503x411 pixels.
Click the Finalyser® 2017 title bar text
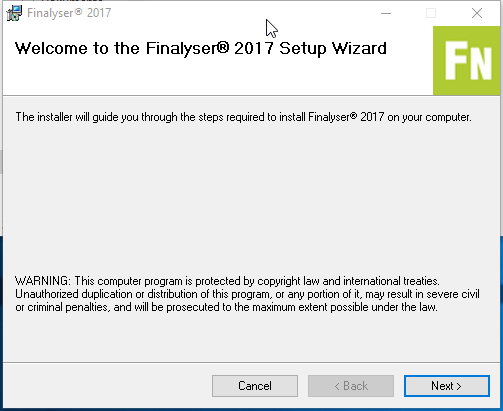[69, 13]
